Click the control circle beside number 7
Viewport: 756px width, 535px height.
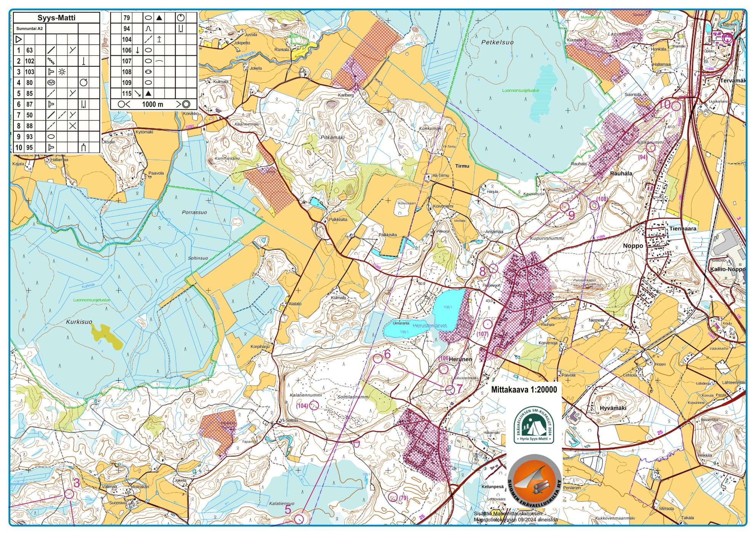450,389
